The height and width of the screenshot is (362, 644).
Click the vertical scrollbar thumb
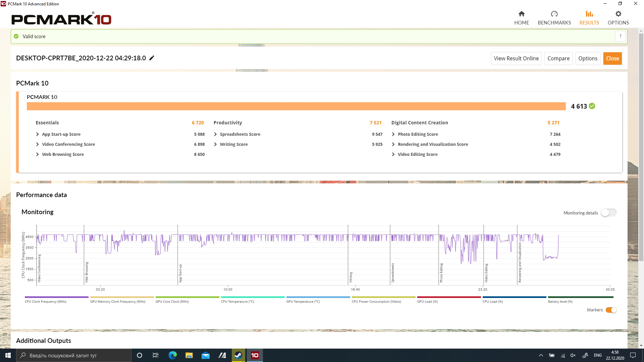tap(641, 147)
